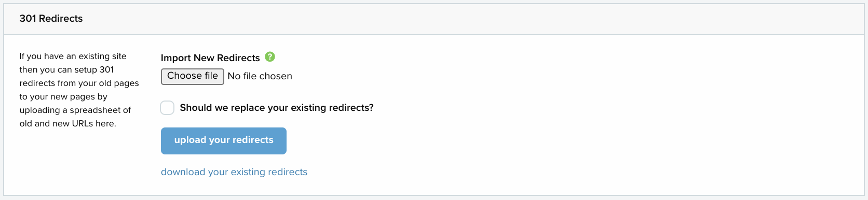Open file picker for redirects spreadsheet
868x200 pixels.
(193, 76)
